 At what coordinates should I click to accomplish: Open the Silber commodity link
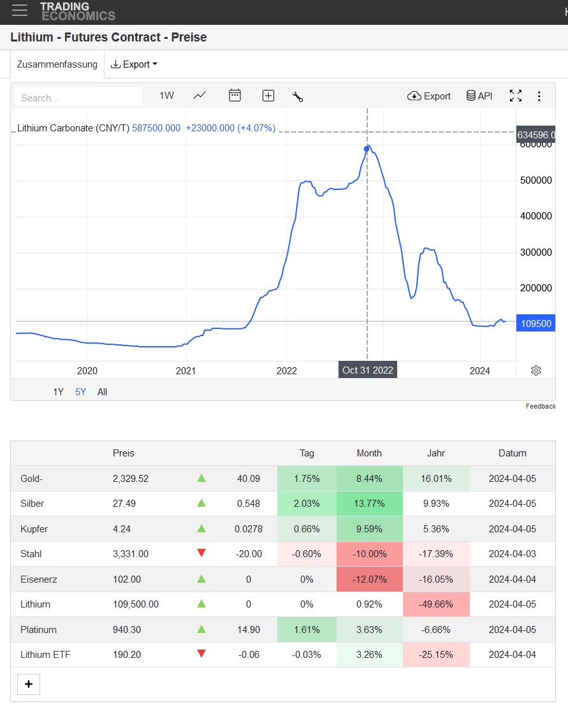tap(32, 504)
